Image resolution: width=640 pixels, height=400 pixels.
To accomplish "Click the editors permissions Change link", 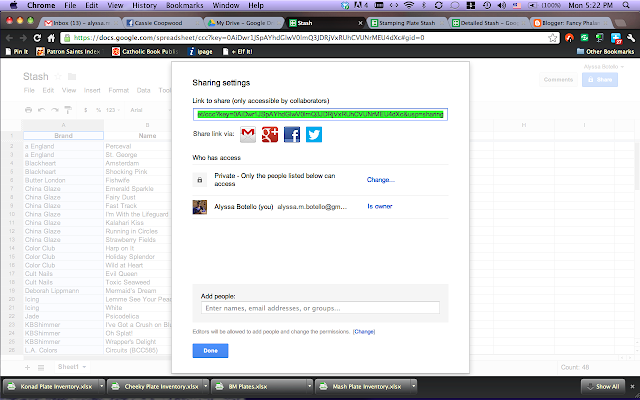I will (364, 332).
